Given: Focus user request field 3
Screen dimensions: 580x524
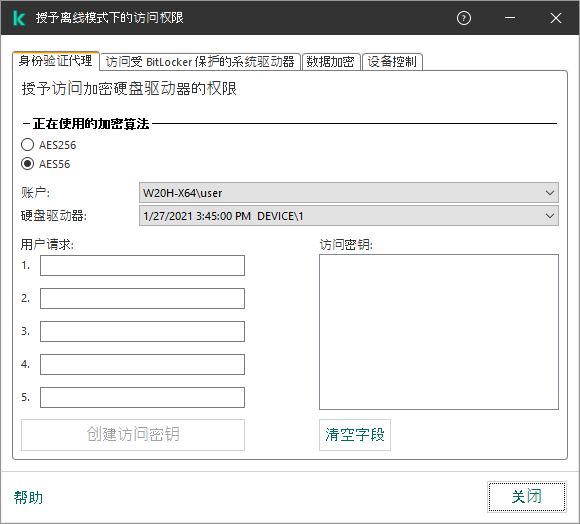Looking at the screenshot, I should coord(142,331).
